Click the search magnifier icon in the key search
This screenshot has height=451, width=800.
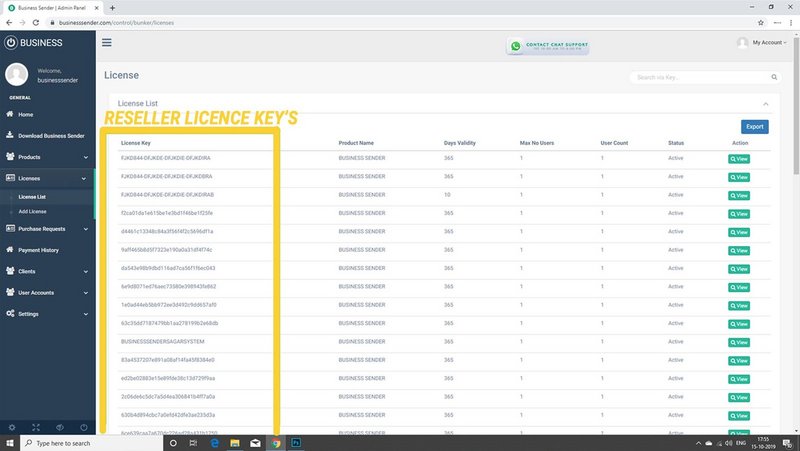(774, 77)
